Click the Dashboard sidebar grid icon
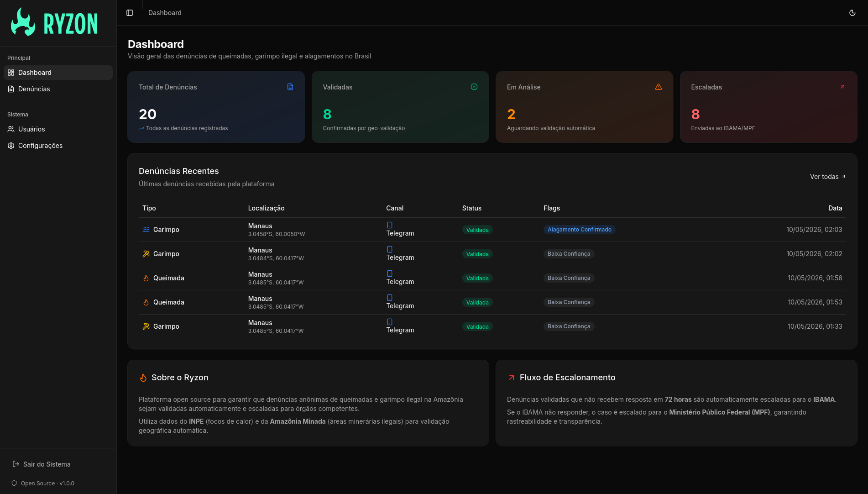This screenshot has width=868, height=494. tap(11, 73)
